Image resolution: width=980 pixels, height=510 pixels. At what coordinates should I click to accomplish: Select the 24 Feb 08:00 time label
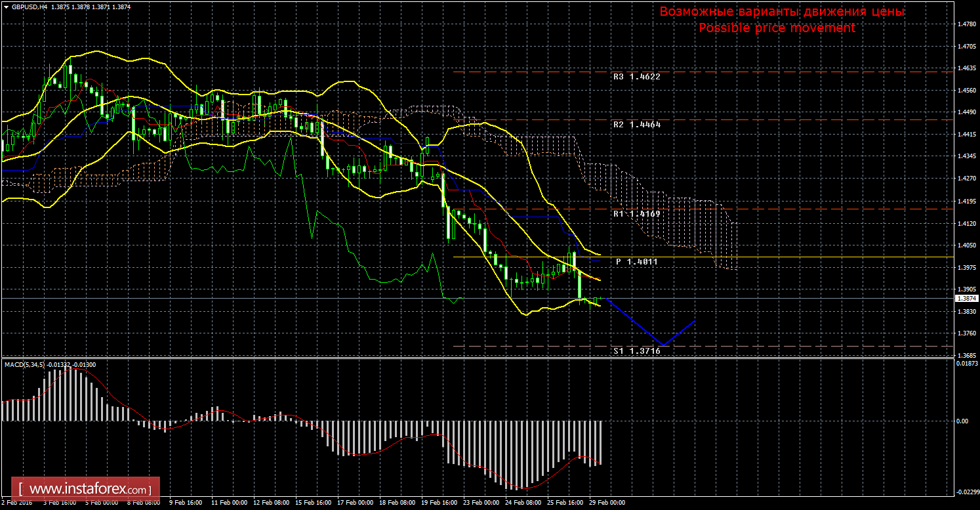[x=523, y=503]
